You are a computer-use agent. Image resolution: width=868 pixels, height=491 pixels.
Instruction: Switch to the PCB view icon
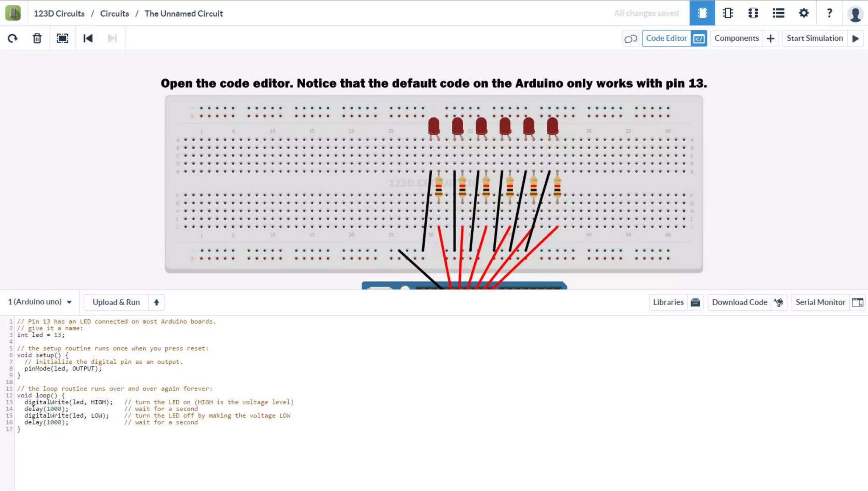[753, 13]
